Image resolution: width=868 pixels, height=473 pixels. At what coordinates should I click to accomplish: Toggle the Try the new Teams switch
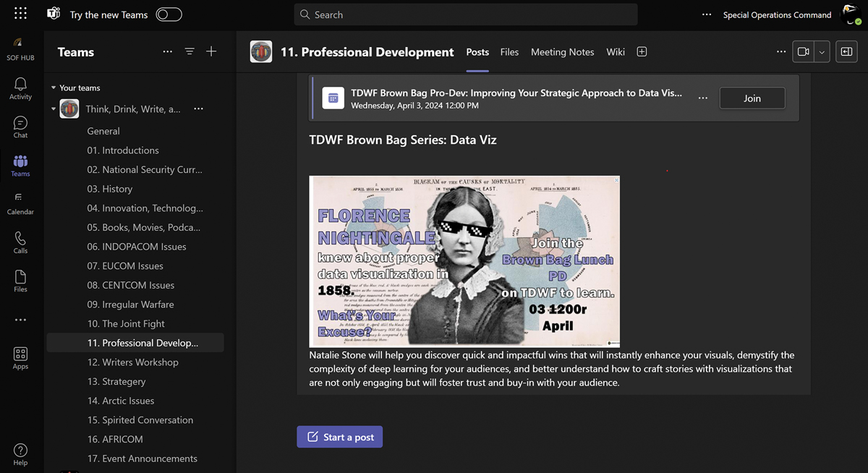[169, 14]
